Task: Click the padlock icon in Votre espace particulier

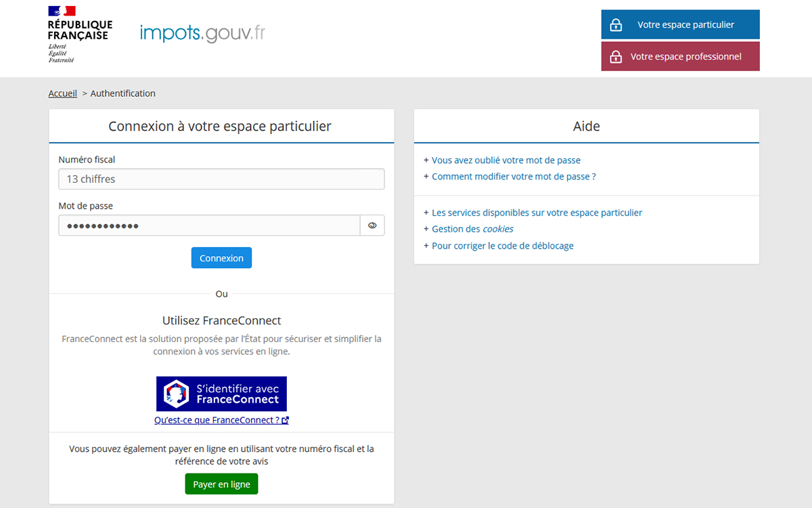Action: [x=616, y=25]
